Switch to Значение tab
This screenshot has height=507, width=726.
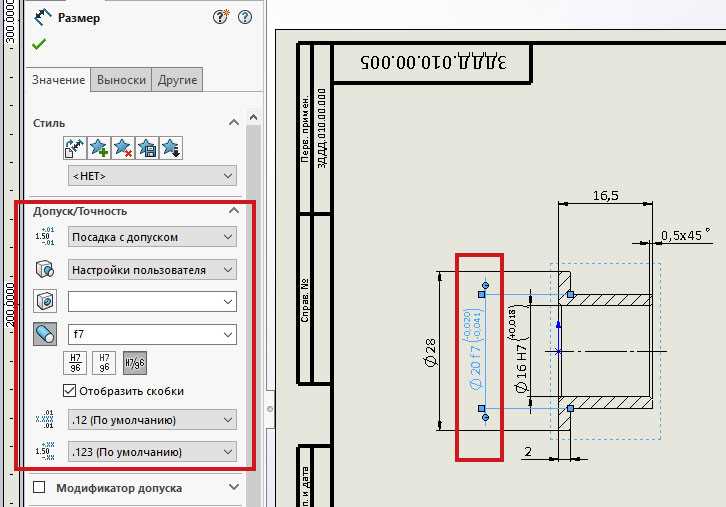(x=58, y=80)
